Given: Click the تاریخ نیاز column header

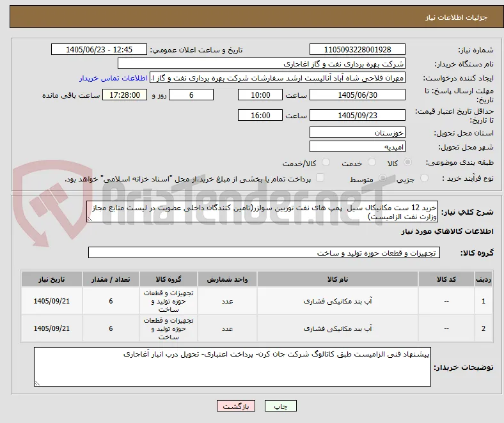Looking at the screenshot, I should [52, 279].
